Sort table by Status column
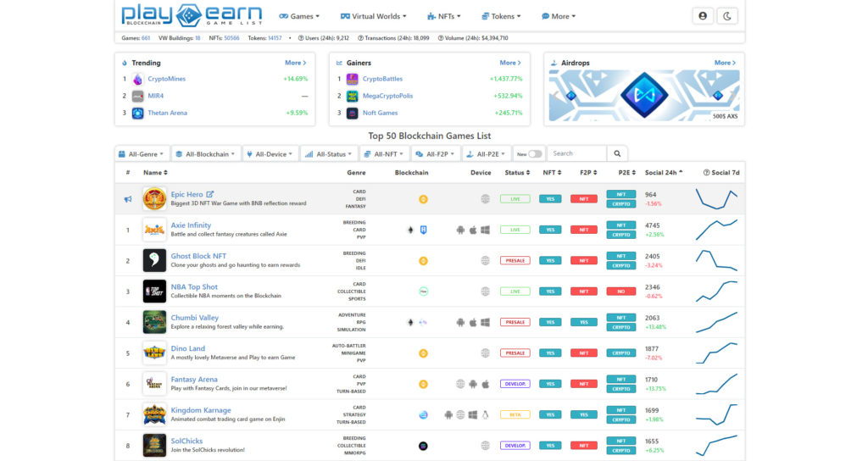868x461 pixels. (x=518, y=173)
